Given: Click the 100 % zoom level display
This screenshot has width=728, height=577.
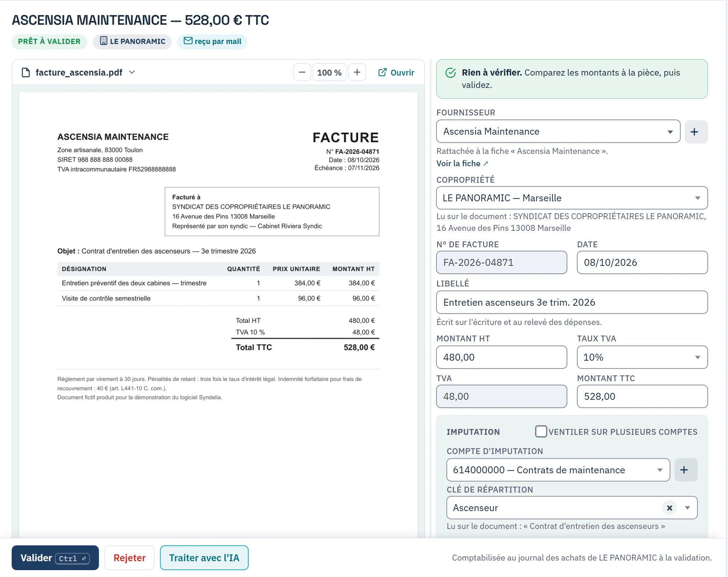Looking at the screenshot, I should pos(329,72).
